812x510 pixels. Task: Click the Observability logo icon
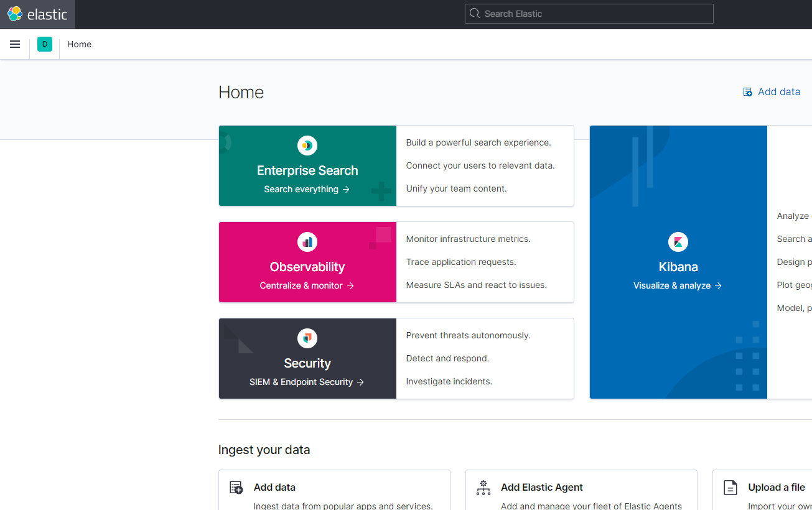(x=307, y=242)
